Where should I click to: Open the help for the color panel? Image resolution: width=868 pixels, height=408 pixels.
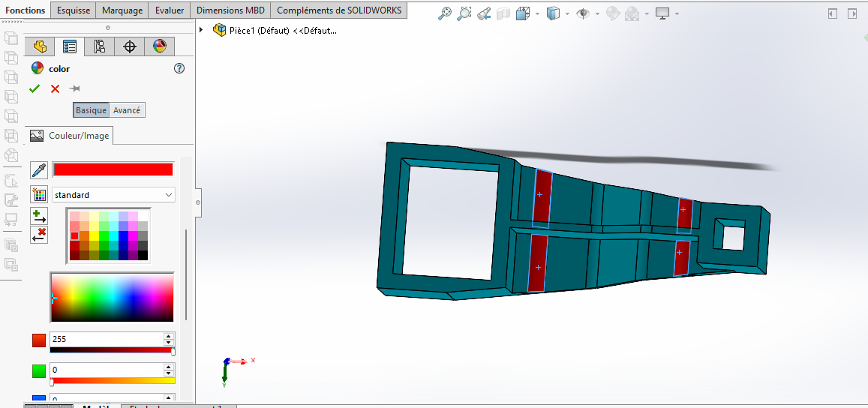[179, 68]
